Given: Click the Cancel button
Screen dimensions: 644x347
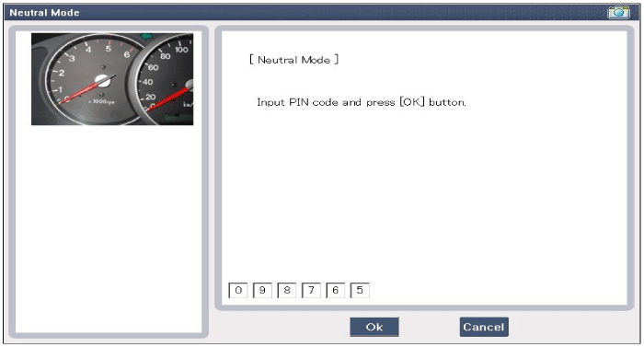Looking at the screenshot, I should [484, 327].
